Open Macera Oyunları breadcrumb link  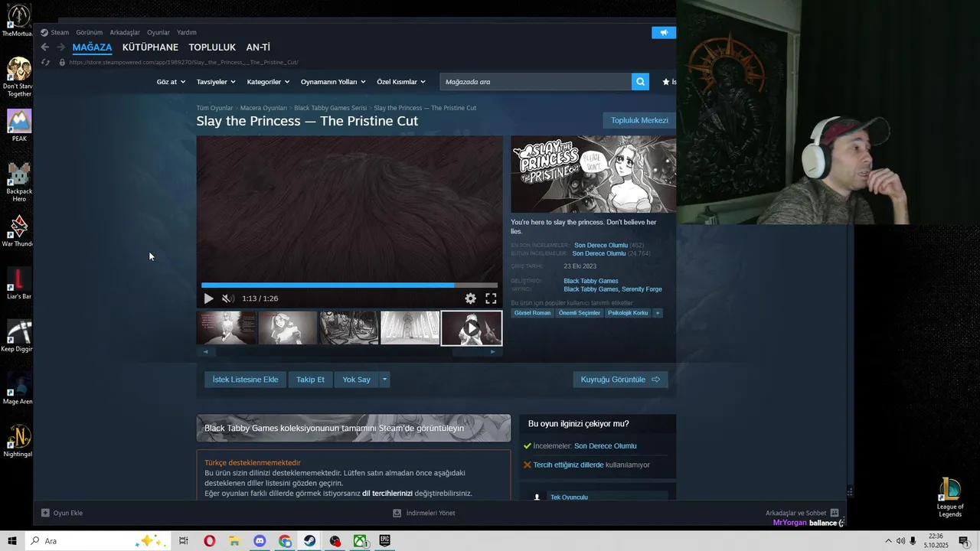[x=263, y=108]
